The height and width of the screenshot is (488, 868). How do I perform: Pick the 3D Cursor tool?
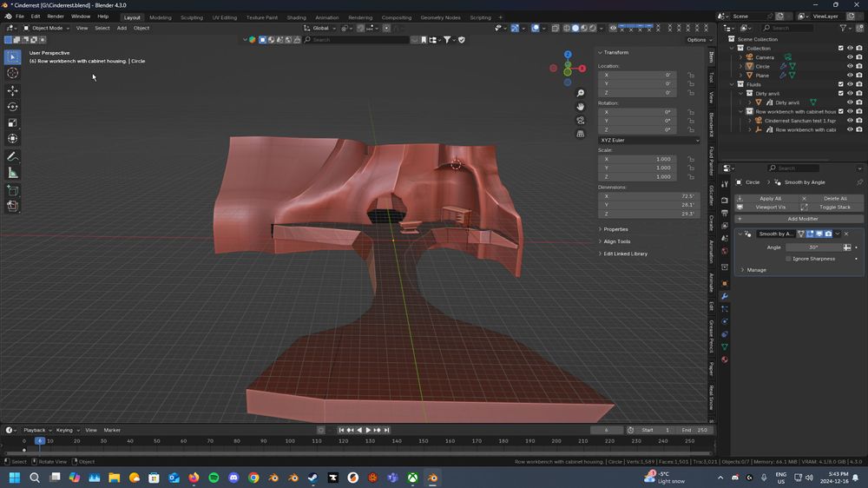tap(13, 73)
